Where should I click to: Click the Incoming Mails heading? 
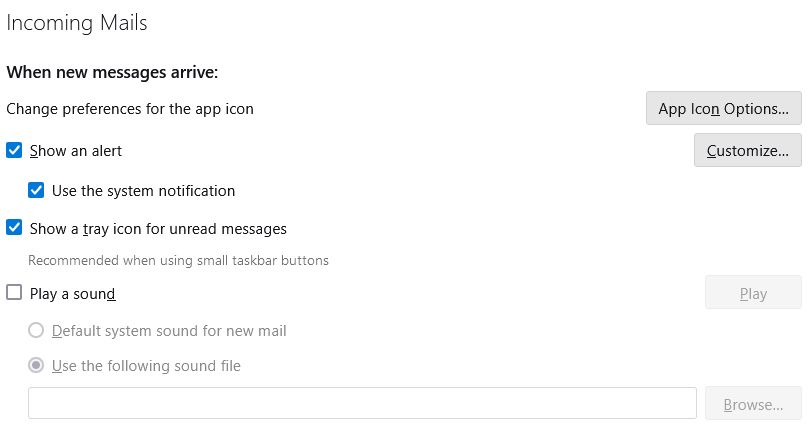[77, 23]
